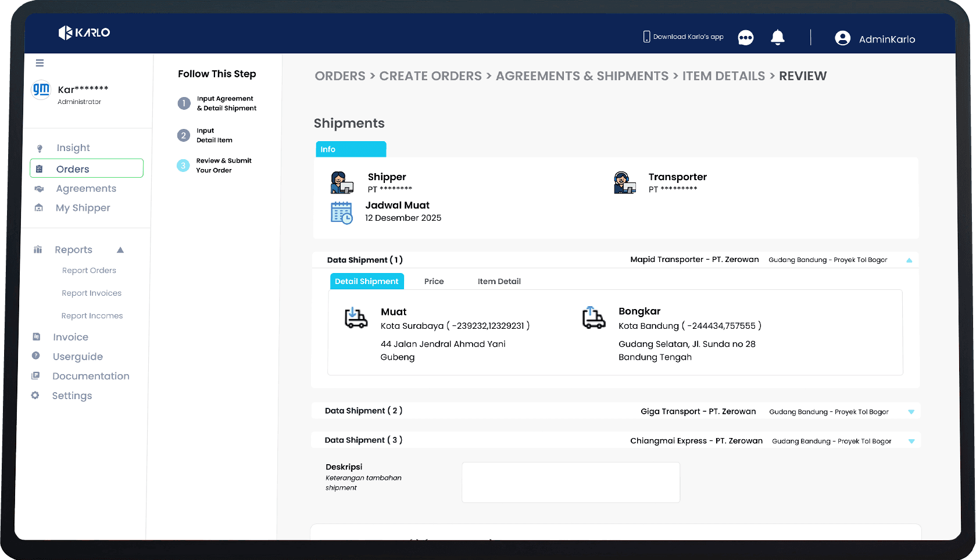Click the Muat loading truck icon

[356, 318]
